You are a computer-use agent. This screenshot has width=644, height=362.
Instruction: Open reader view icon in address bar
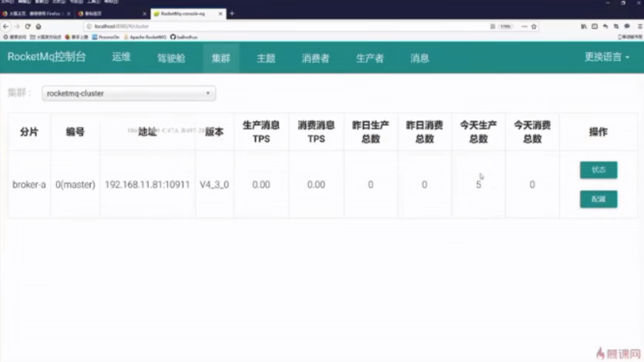click(x=492, y=27)
